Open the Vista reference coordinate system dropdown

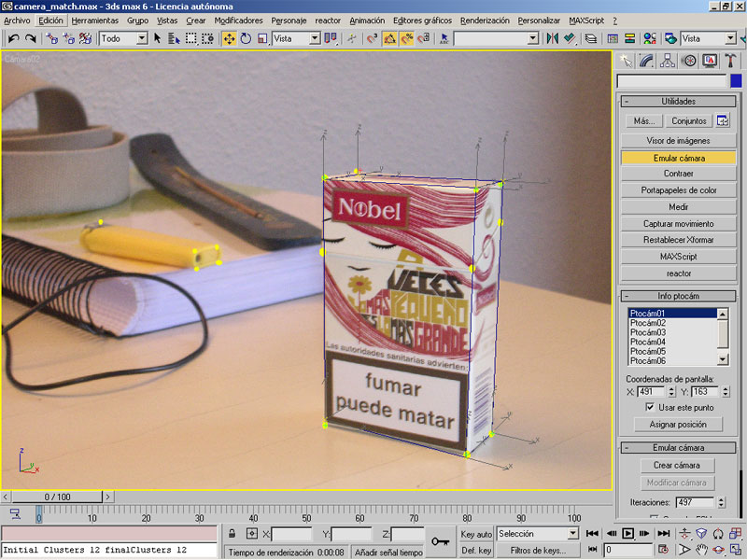pos(315,38)
